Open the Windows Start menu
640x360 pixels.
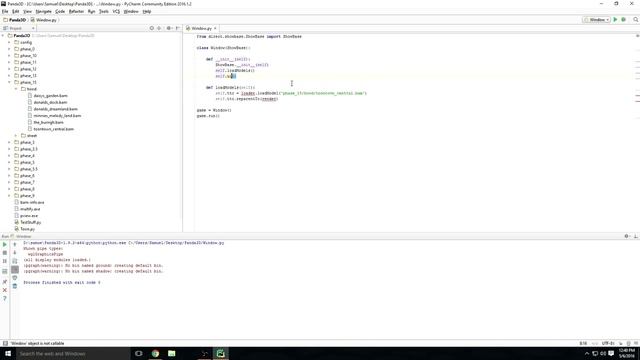click(8, 353)
